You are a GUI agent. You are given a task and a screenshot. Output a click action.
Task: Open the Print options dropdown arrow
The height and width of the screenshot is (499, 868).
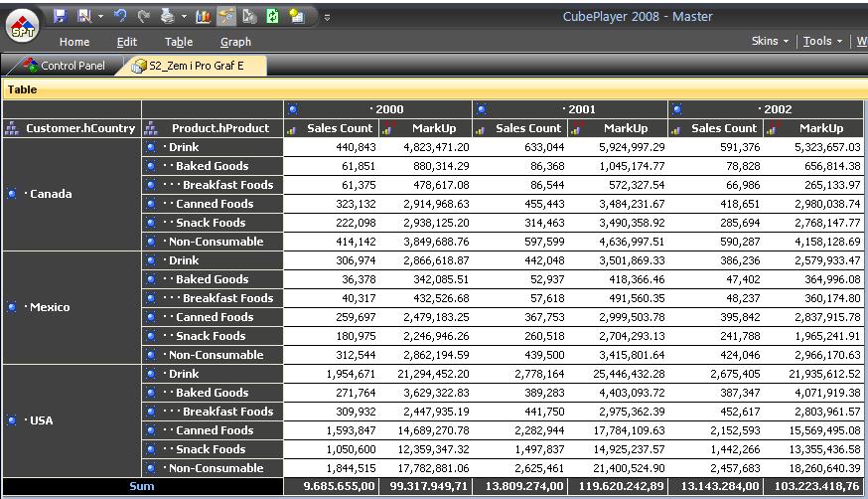183,17
